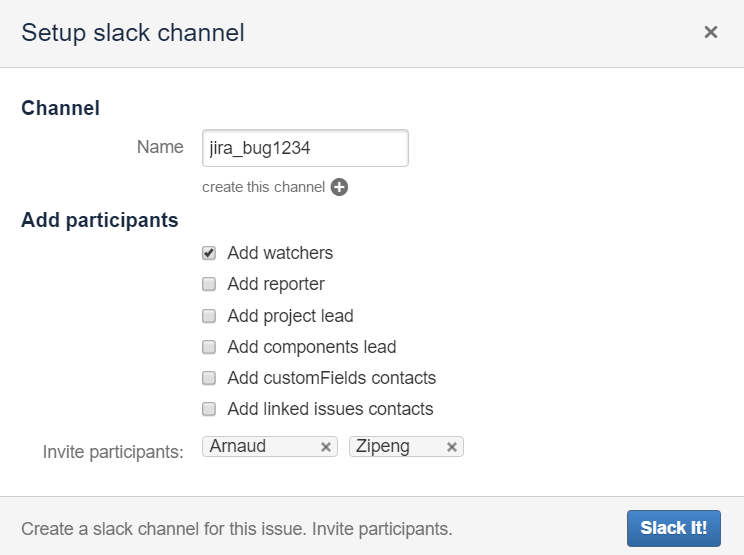Uncheck the Add watchers checkbox
This screenshot has height=555, width=744.
click(209, 253)
